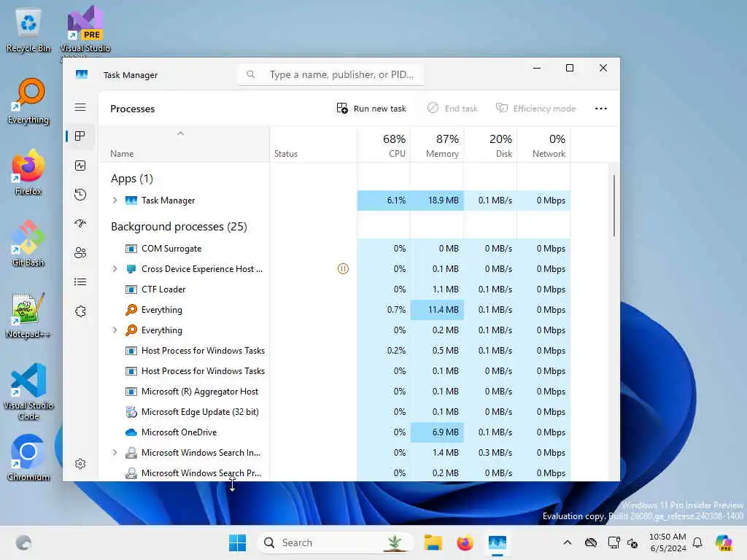
Task: Sort by the Memory column header
Action: (x=437, y=145)
